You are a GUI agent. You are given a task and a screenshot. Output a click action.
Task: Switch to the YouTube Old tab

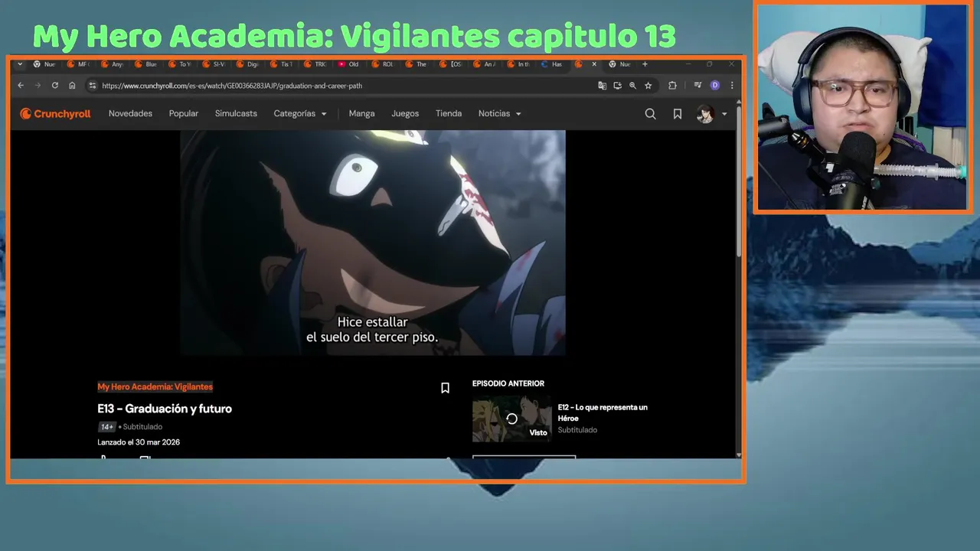coord(348,64)
